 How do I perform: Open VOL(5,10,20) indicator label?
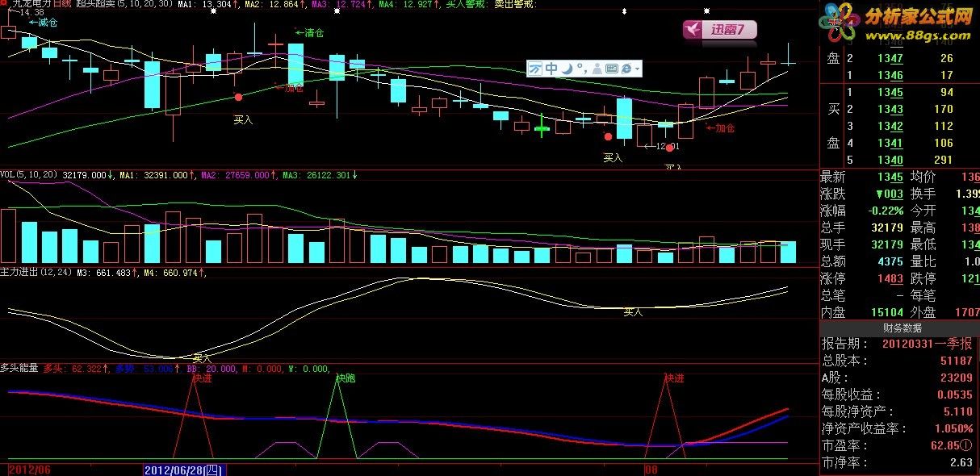[29, 174]
